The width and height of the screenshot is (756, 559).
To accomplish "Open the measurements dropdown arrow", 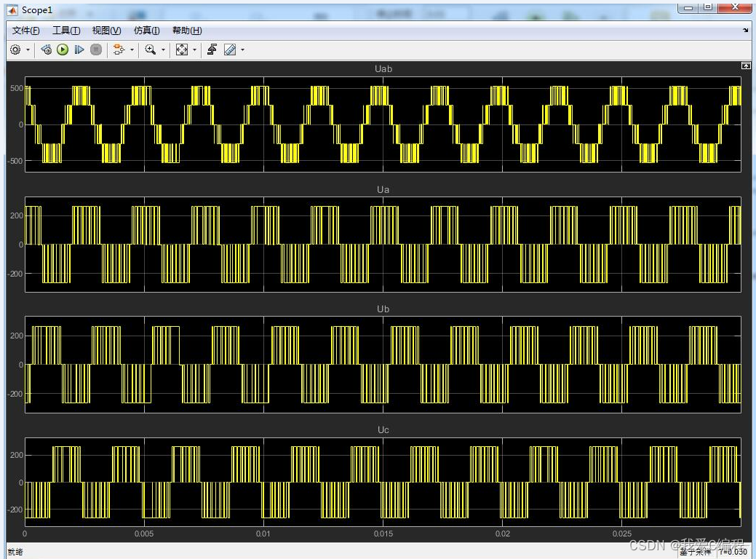I will click(x=241, y=49).
